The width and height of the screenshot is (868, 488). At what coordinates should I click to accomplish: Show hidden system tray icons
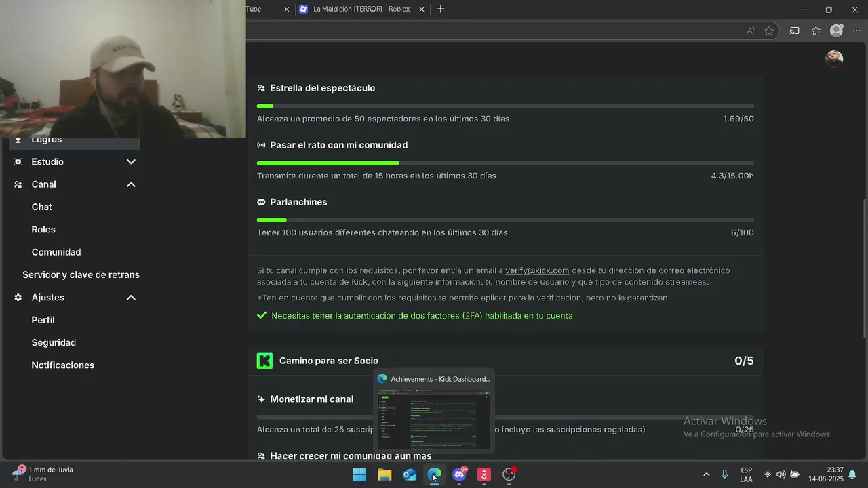[706, 474]
